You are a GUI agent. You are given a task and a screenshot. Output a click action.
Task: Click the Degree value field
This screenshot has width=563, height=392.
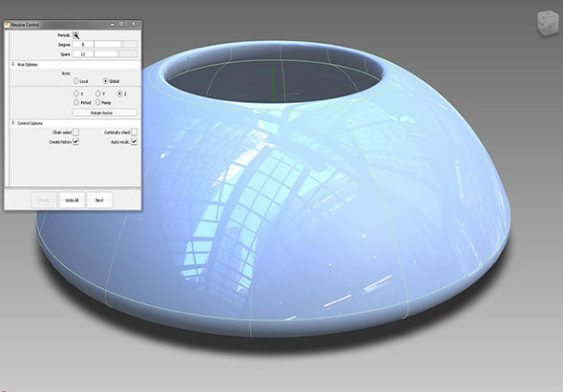click(x=83, y=45)
